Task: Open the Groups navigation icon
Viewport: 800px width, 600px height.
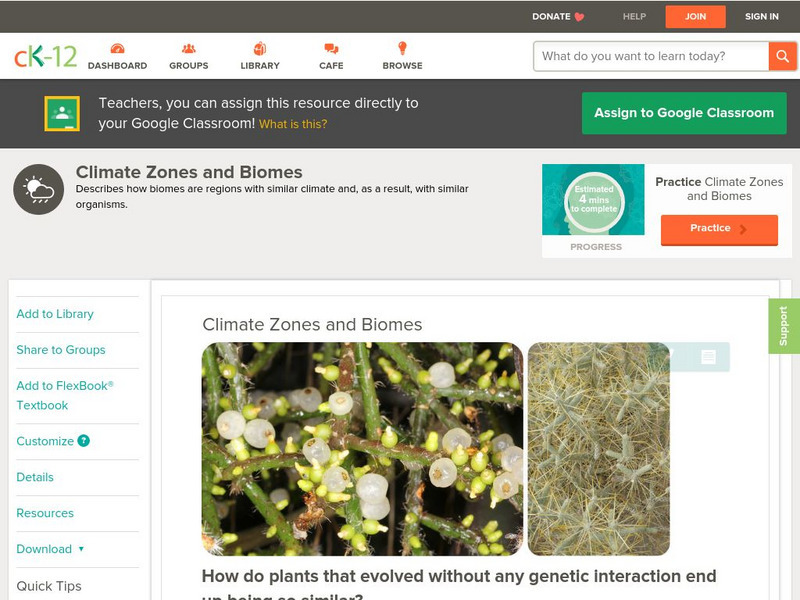Action: point(188,49)
